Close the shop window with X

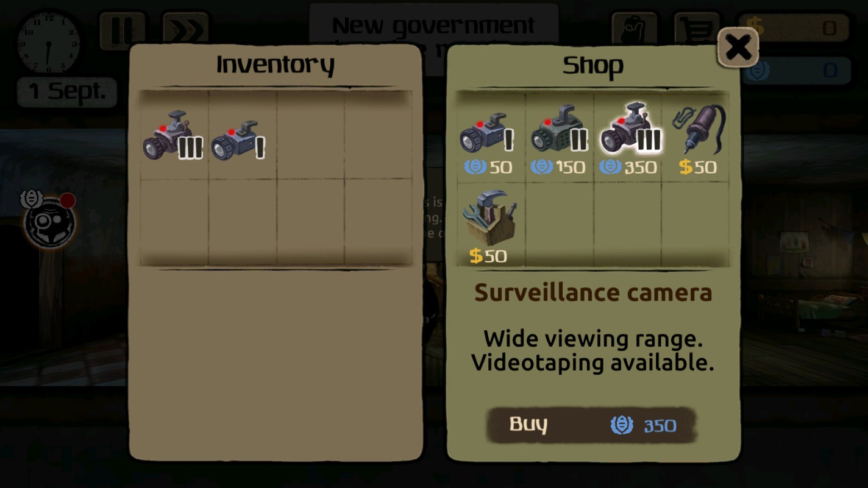[738, 47]
